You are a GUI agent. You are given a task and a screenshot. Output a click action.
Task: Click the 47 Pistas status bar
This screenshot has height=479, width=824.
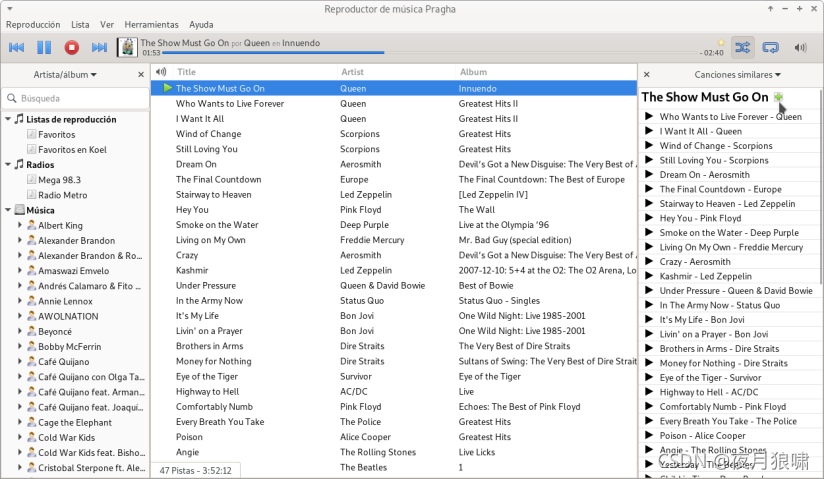tap(195, 471)
